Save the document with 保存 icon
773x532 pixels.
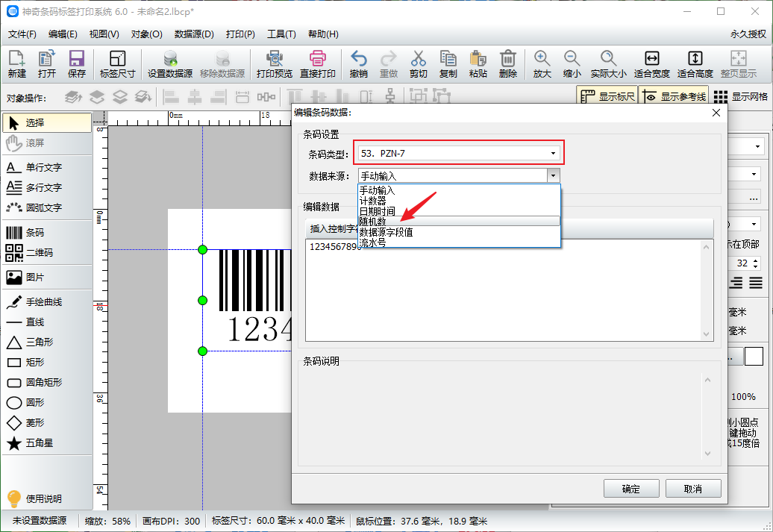[x=76, y=64]
